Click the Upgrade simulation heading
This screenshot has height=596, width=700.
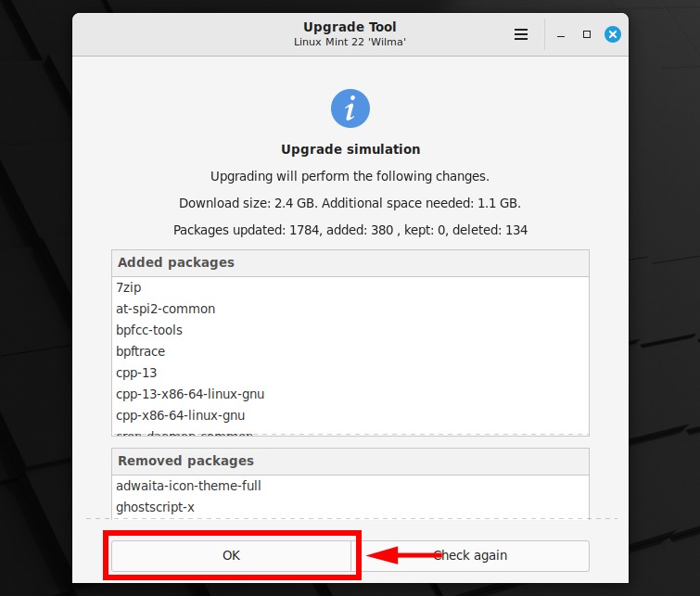point(350,149)
